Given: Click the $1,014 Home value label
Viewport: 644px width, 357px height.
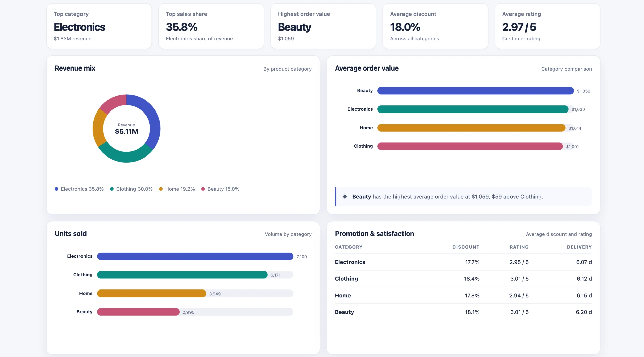Looking at the screenshot, I should tap(575, 128).
